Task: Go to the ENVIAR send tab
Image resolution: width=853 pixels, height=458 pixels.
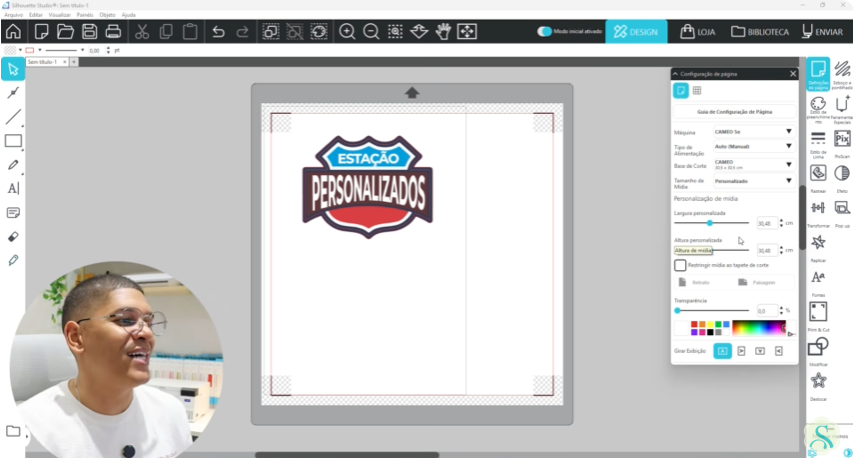Action: click(x=823, y=32)
